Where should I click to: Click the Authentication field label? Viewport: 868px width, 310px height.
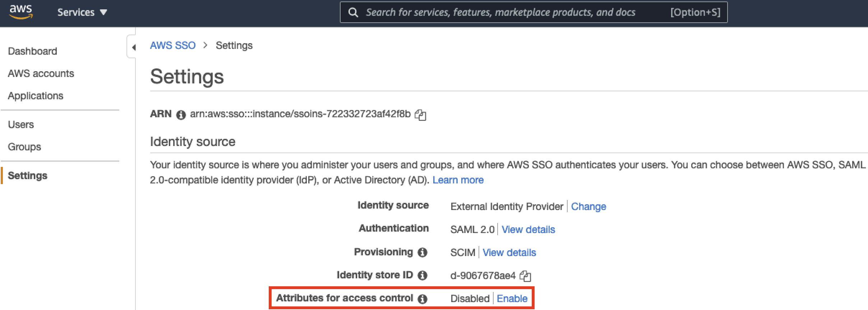click(394, 228)
